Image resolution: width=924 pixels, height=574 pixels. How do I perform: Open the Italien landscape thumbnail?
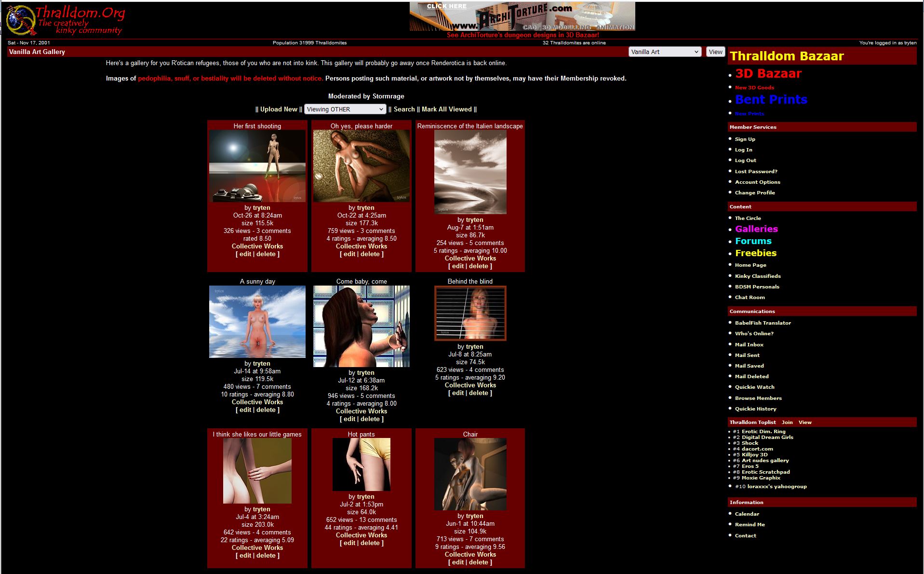470,172
